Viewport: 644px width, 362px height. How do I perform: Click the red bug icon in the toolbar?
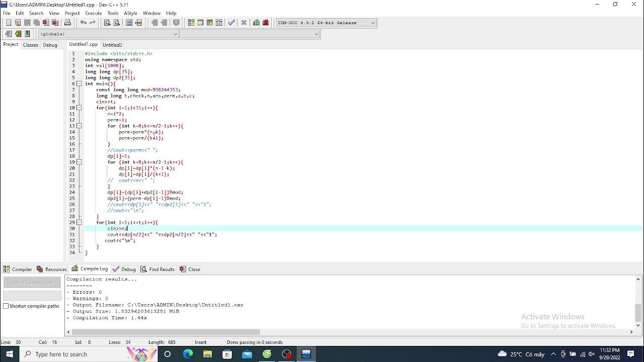pos(266,23)
